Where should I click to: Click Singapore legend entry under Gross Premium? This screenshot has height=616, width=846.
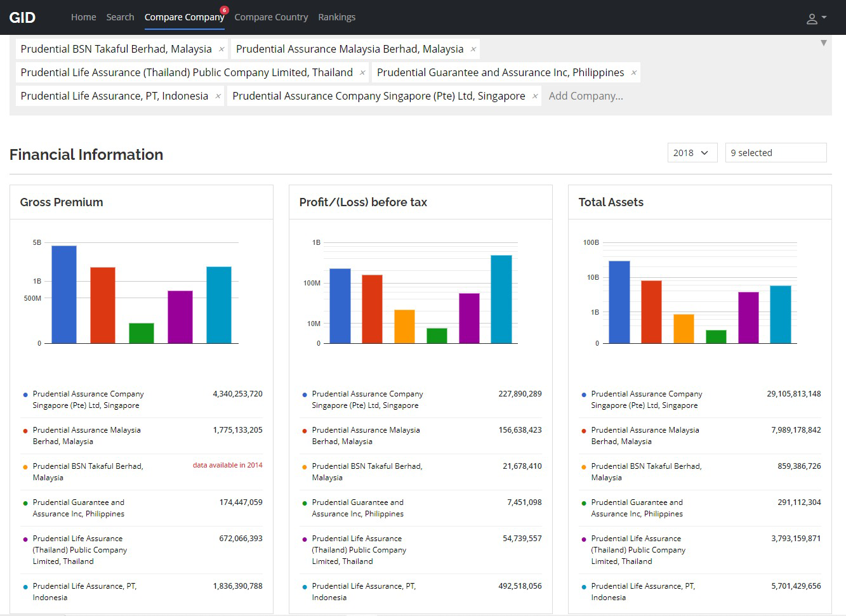(x=88, y=400)
